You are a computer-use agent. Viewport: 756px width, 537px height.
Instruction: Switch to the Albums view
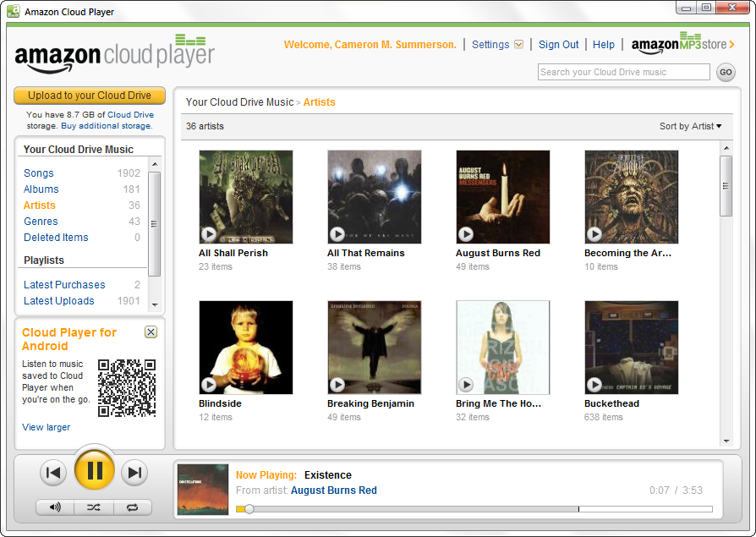point(41,189)
